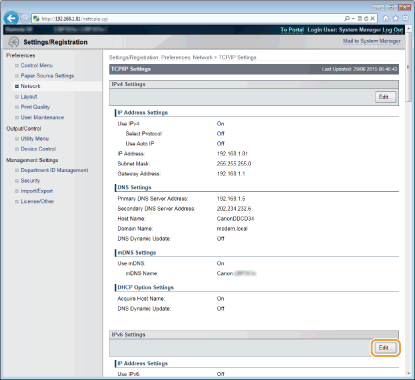Click the search magnifier in address bar

click(347, 19)
